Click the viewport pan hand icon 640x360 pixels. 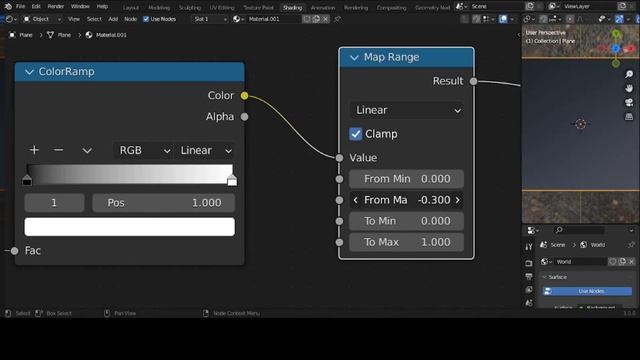coord(629,88)
